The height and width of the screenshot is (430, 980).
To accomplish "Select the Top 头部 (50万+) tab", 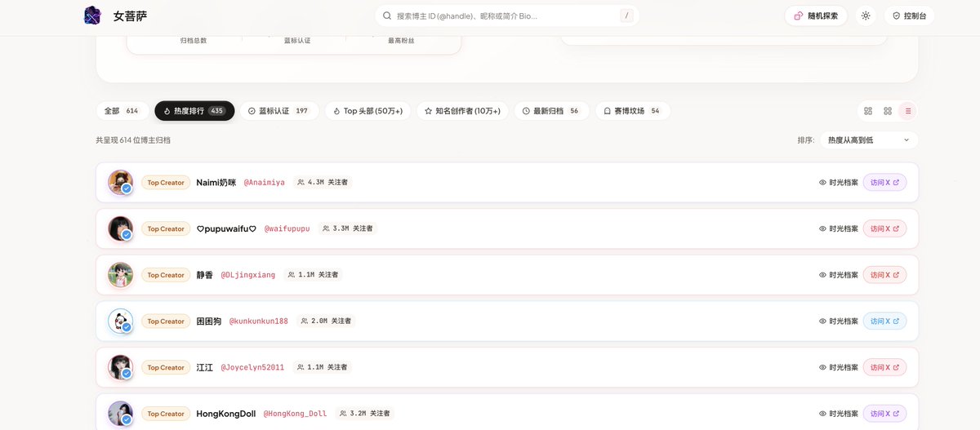I will click(367, 111).
